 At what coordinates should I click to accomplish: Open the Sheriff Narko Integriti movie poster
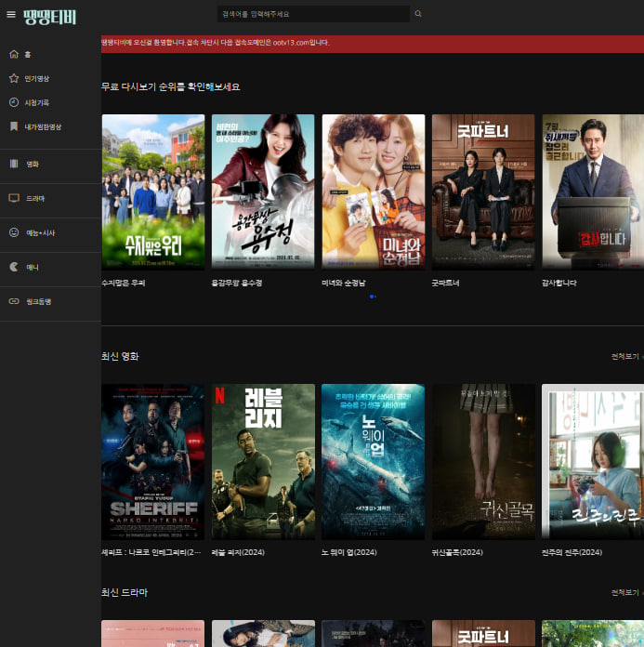pos(152,462)
